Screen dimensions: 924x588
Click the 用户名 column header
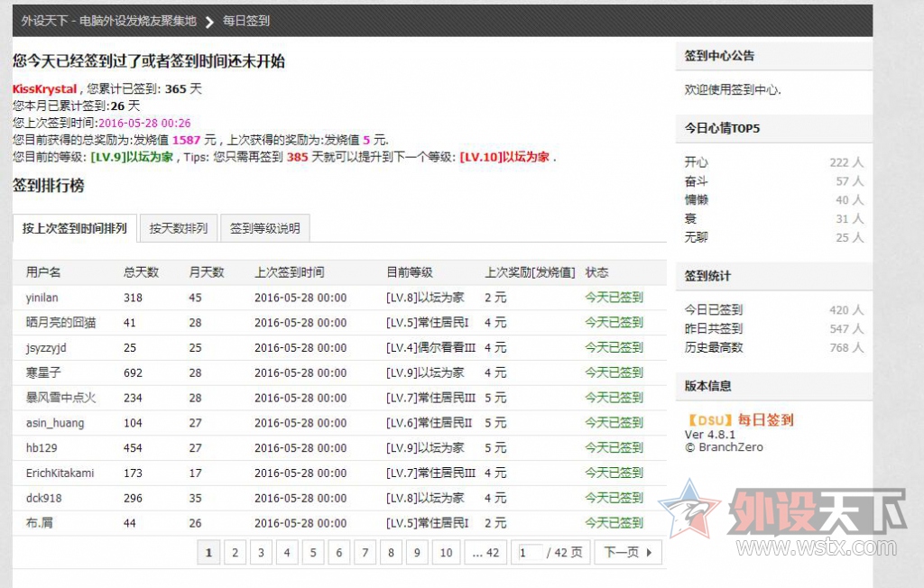[x=43, y=272]
